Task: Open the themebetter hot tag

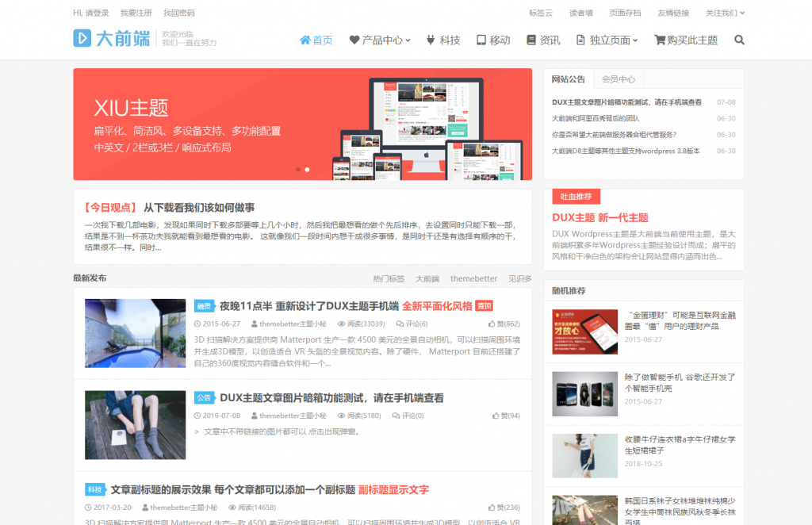Action: tap(474, 278)
